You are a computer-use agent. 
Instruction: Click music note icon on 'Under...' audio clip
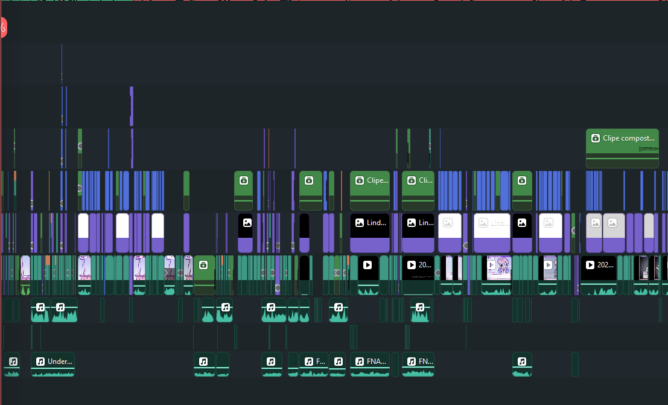[x=41, y=361]
